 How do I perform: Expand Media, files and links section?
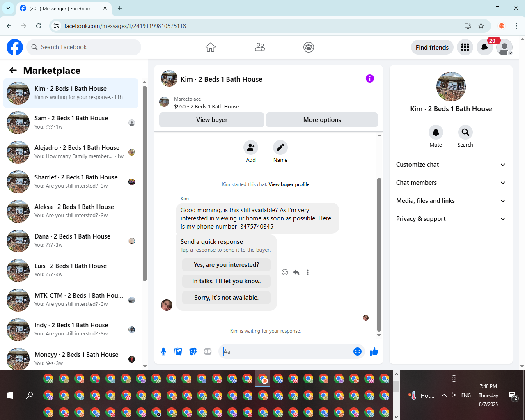tap(451, 201)
